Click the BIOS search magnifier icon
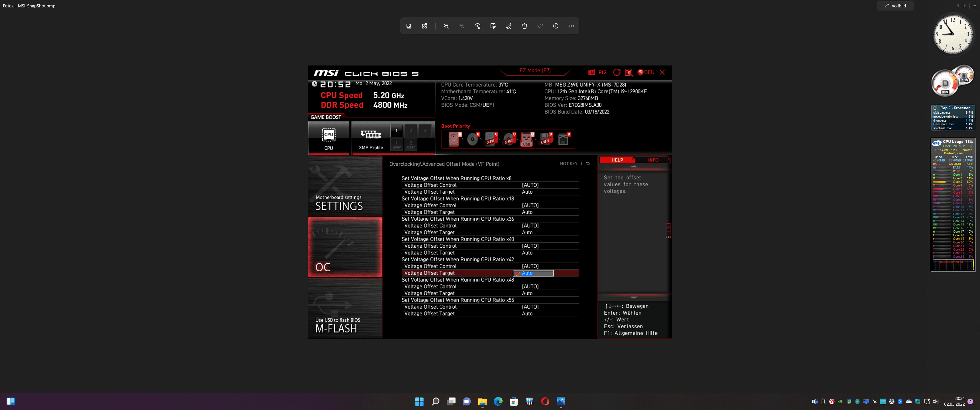This screenshot has width=980, height=410. (x=628, y=72)
